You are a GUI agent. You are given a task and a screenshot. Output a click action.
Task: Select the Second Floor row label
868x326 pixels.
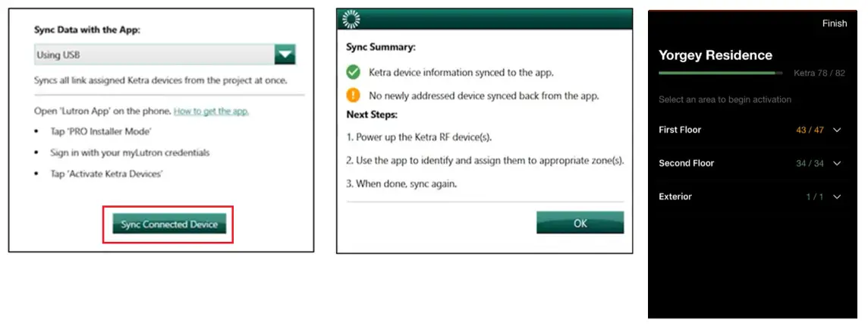click(x=687, y=163)
